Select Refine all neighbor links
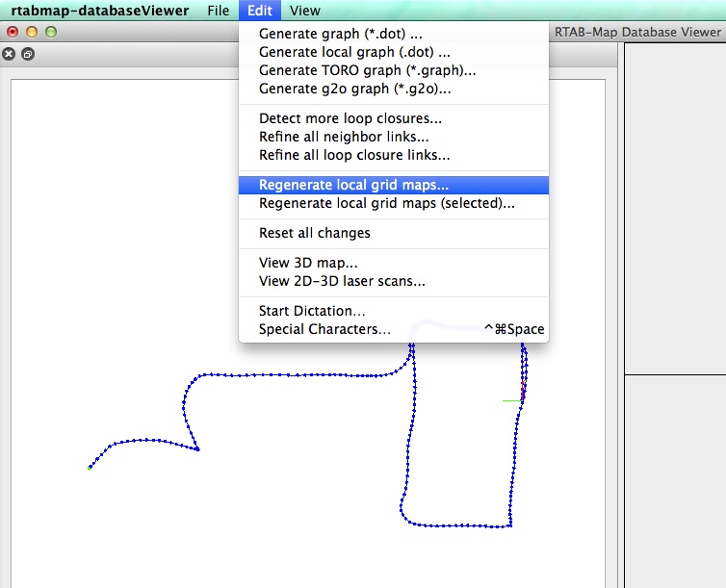 (344, 137)
